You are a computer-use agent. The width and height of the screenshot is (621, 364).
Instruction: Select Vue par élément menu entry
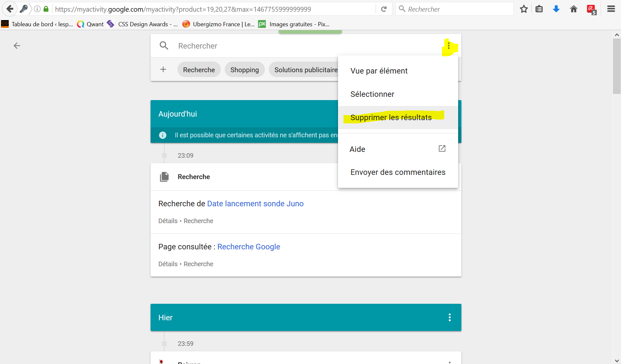pyautogui.click(x=379, y=71)
